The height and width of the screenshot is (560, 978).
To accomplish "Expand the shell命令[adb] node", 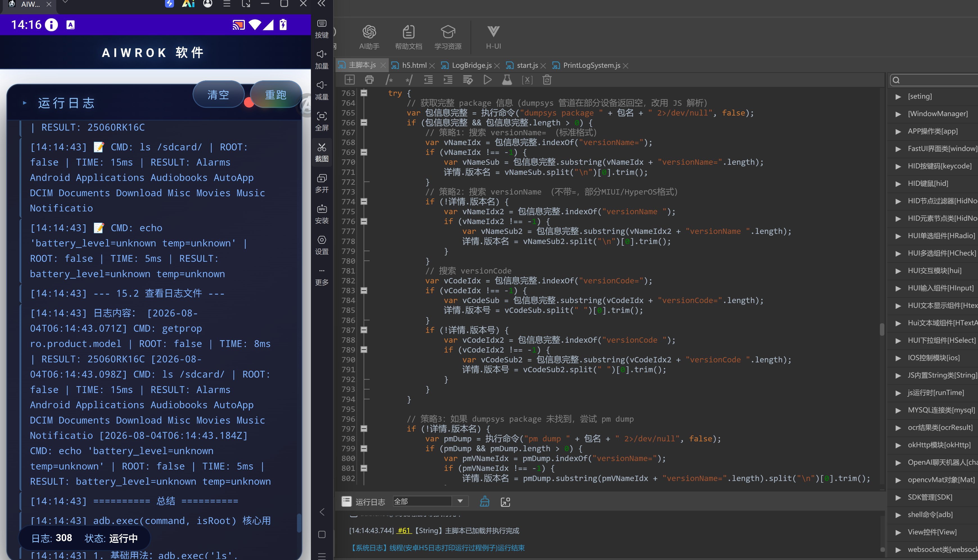I will pos(898,515).
